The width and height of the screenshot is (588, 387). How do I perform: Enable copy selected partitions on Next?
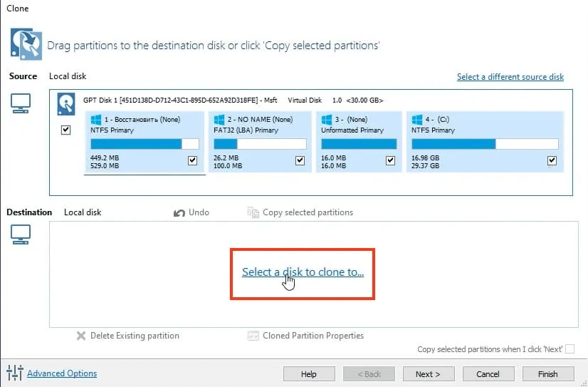[569, 349]
